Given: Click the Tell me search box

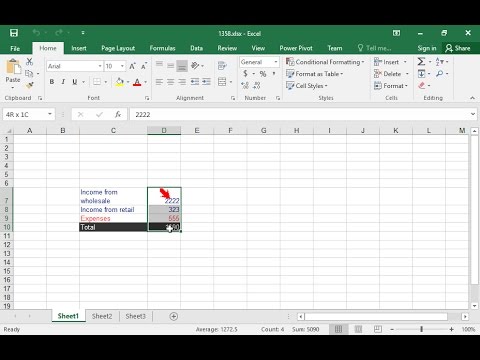Looking at the screenshot, I should (x=375, y=48).
